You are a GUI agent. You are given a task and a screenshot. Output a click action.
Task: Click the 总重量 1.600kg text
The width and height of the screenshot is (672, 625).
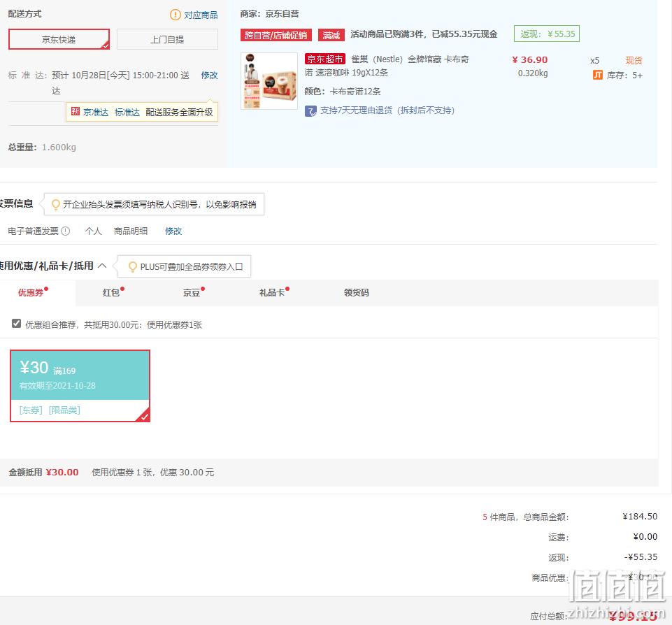(x=42, y=148)
